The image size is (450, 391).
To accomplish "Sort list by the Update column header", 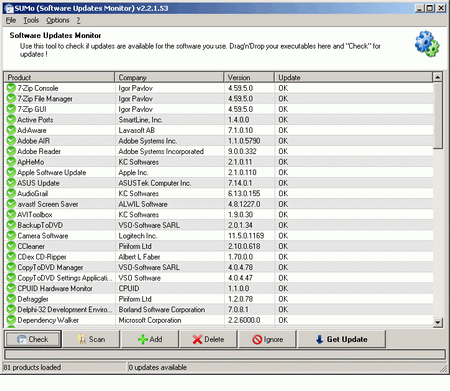I will 353,77.
